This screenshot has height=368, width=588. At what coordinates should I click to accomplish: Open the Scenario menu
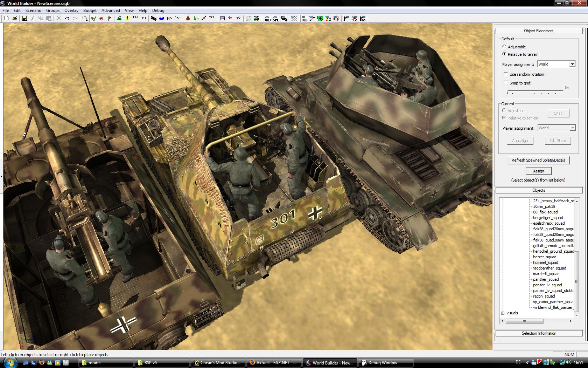(x=33, y=10)
